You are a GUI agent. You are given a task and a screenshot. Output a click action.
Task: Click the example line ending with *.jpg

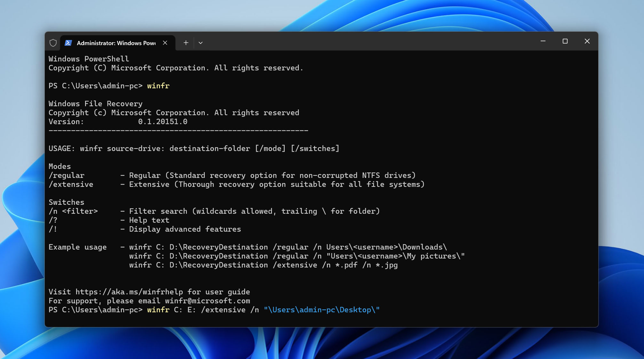click(x=263, y=265)
